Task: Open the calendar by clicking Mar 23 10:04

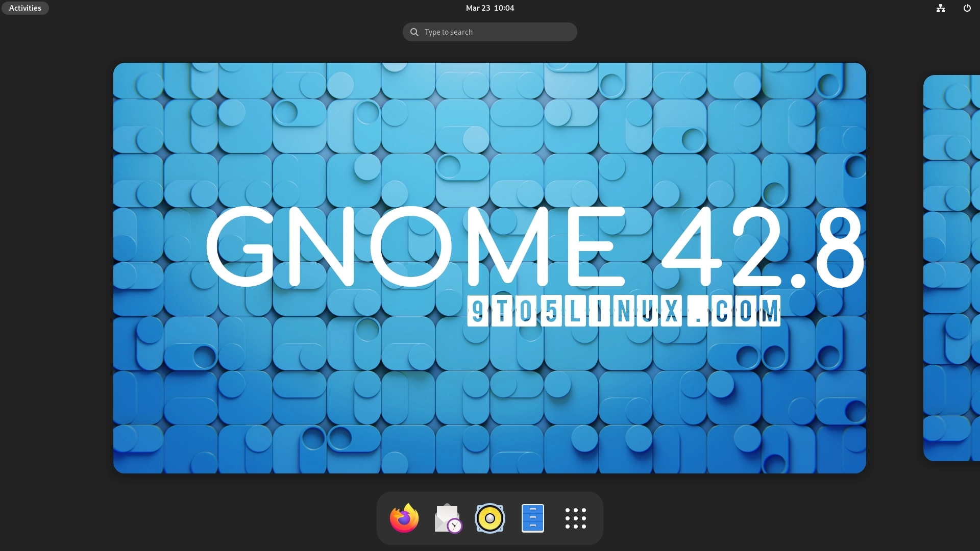Action: coord(489,8)
